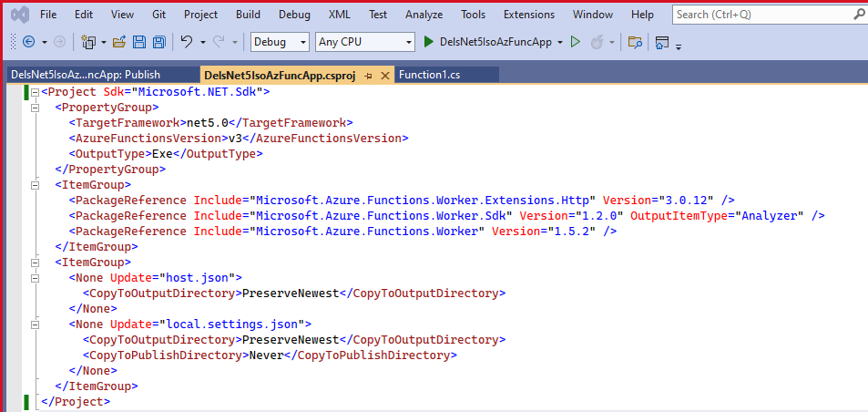Viewport: 868px width, 412px height.
Task: Open the Tools menu
Action: (474, 15)
